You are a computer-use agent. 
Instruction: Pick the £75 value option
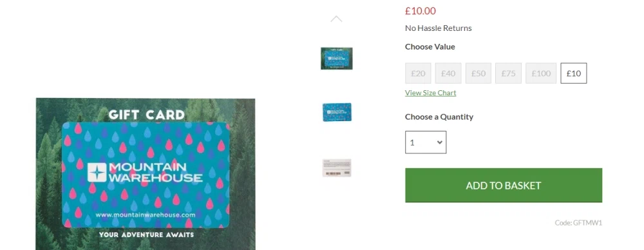[x=509, y=73]
